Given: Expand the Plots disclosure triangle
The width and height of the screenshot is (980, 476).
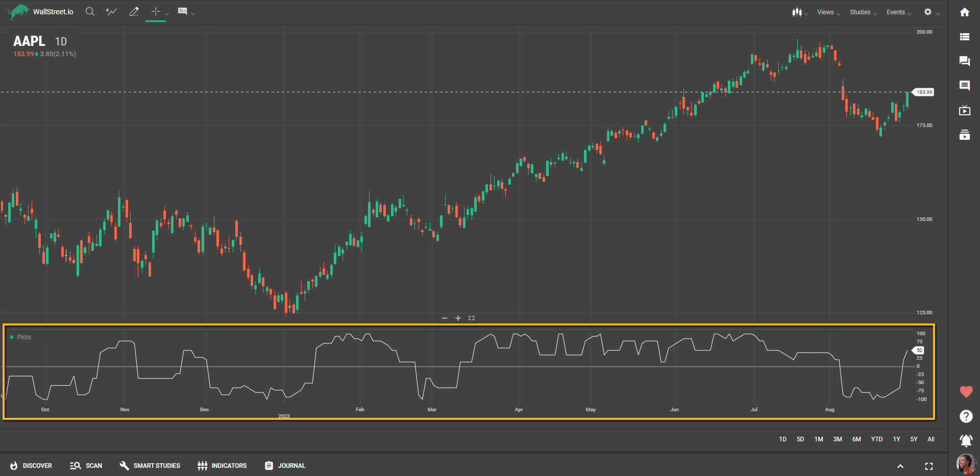Looking at the screenshot, I should tap(12, 337).
